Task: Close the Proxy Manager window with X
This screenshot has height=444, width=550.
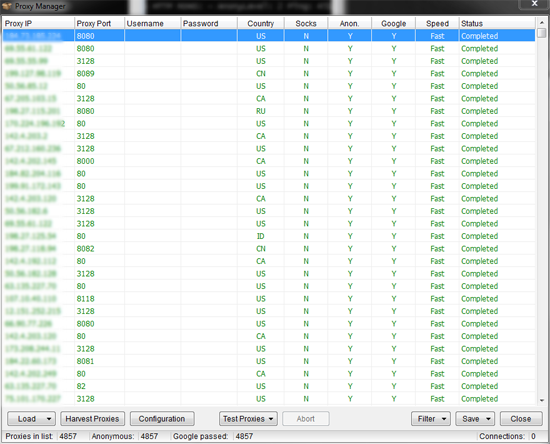Action: coord(534,4)
